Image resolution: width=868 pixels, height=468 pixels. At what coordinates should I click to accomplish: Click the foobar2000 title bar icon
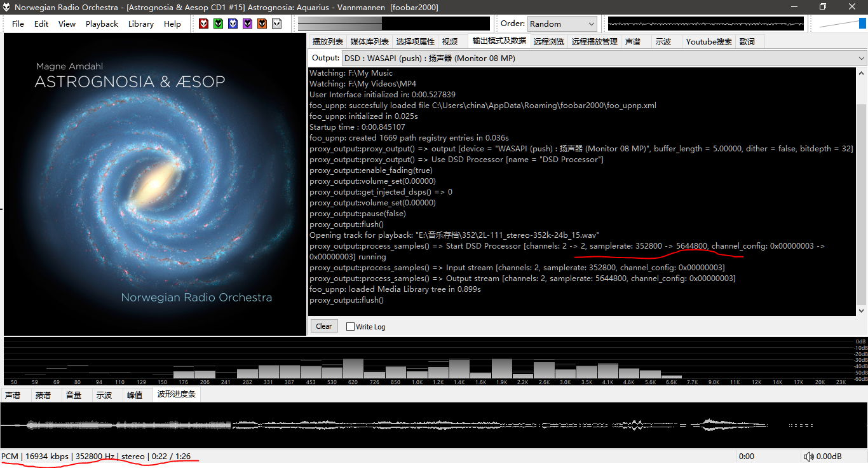pyautogui.click(x=6, y=7)
